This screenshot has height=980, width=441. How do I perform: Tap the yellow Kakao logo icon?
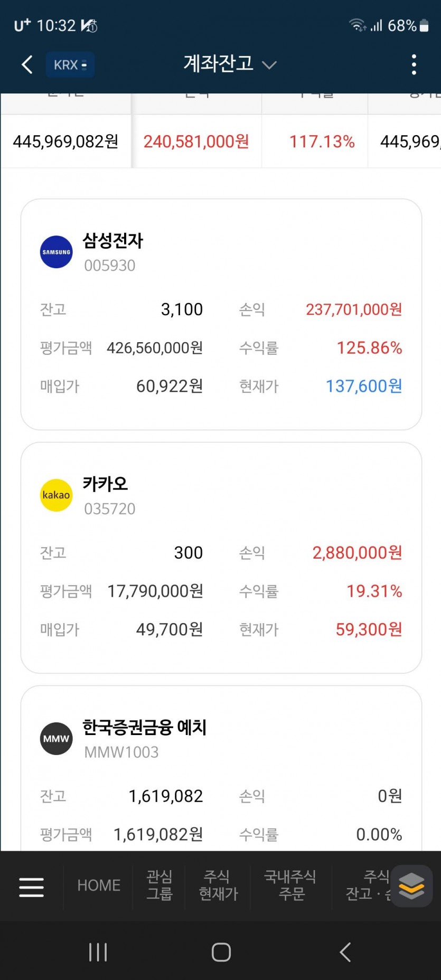57,495
